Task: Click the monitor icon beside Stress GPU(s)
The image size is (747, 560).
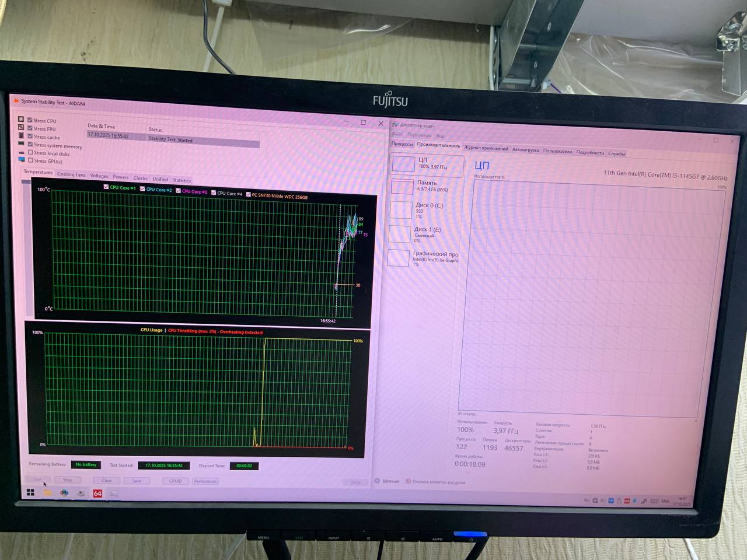Action: pos(22,160)
